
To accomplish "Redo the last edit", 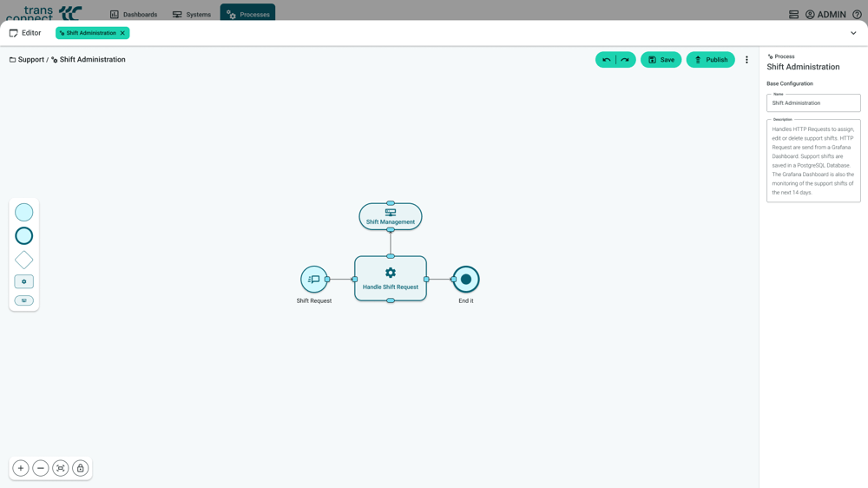I will [626, 60].
